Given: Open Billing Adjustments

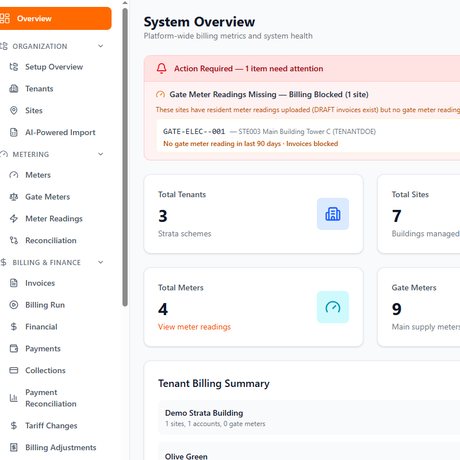Looking at the screenshot, I should [61, 447].
